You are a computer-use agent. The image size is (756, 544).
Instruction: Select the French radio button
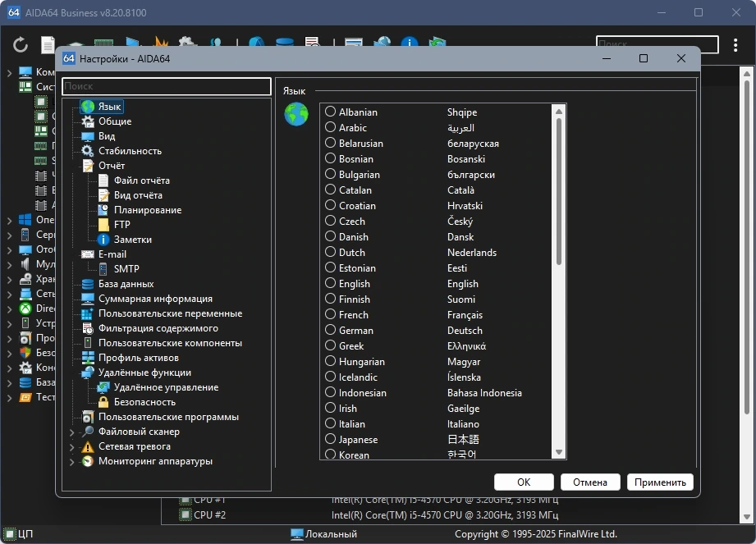[x=330, y=314]
